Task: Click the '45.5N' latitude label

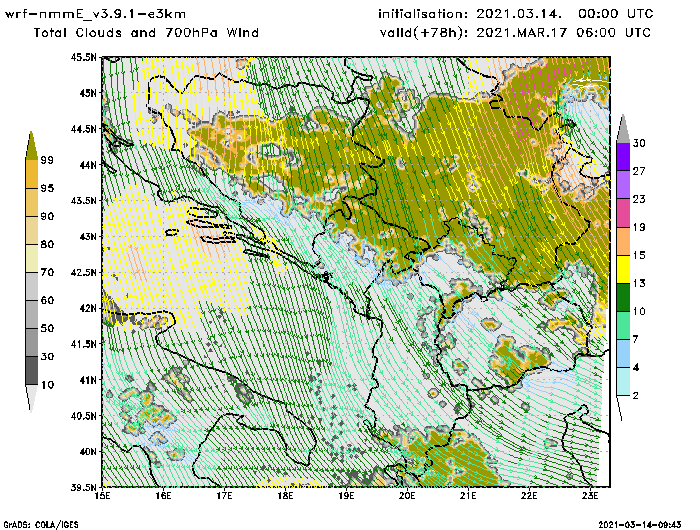Action: (x=83, y=57)
